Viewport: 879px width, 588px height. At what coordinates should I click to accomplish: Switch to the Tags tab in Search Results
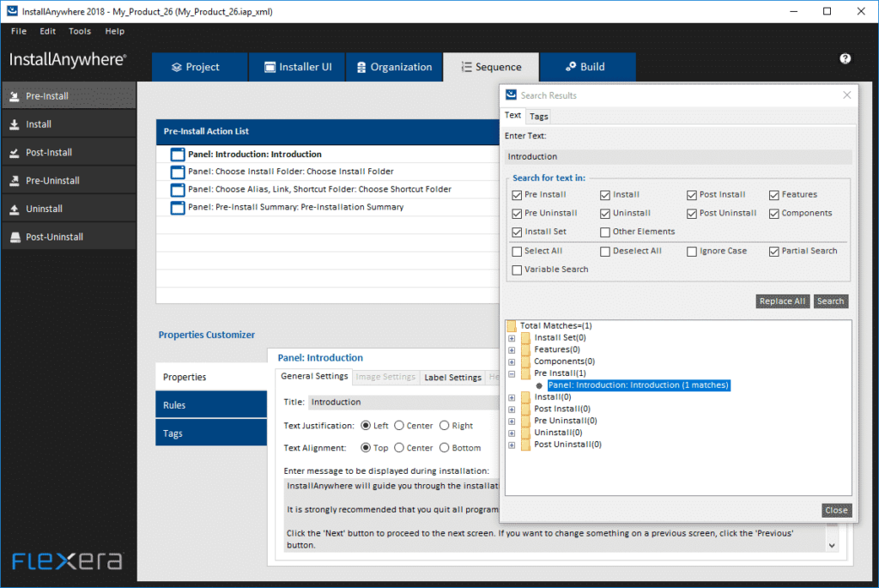[x=539, y=116]
